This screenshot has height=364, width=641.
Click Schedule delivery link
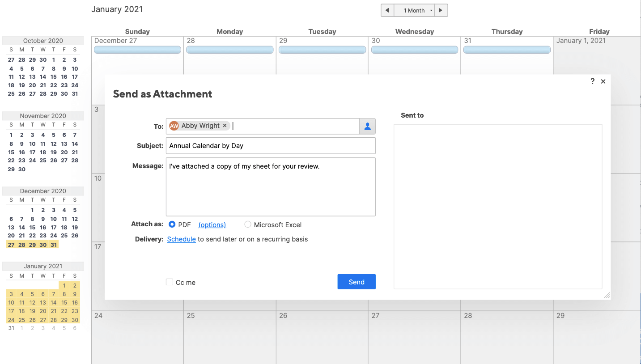(181, 239)
